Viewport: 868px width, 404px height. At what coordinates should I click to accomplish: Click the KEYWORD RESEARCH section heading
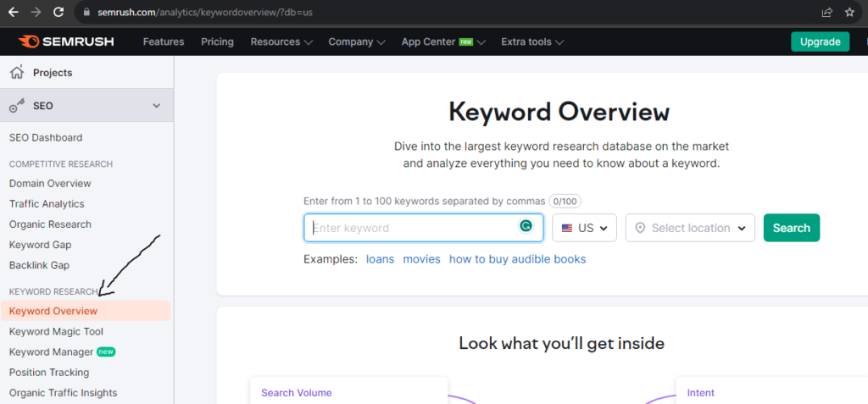(x=53, y=291)
